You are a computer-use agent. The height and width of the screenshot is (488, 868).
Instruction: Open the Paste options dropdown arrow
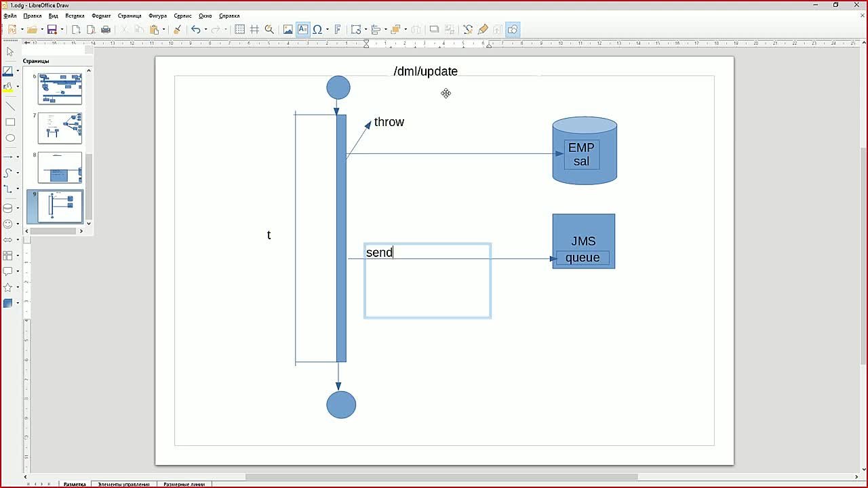point(164,29)
